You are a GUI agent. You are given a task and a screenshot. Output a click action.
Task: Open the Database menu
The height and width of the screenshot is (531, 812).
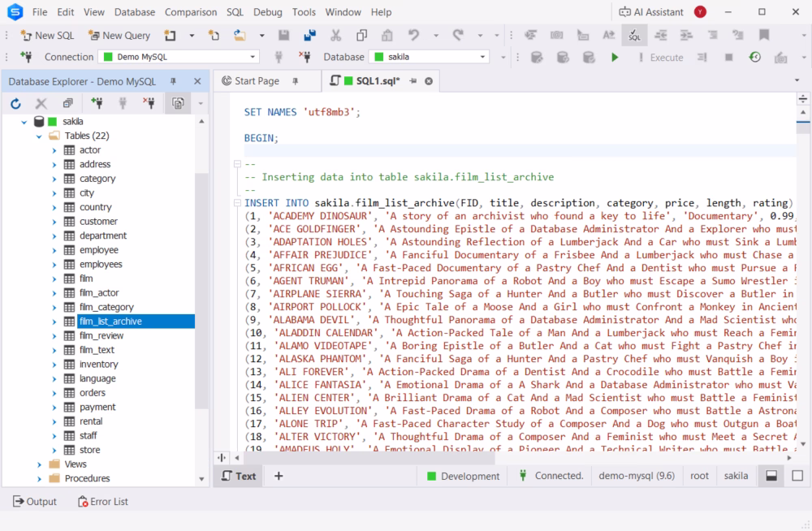pos(135,12)
